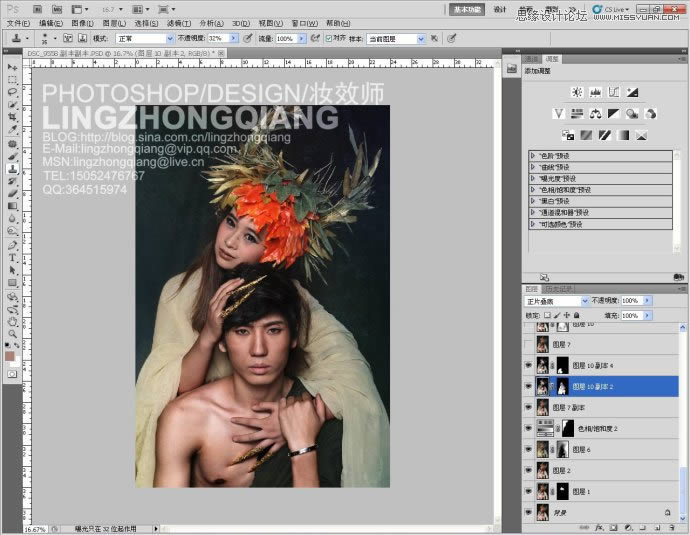Select the Move tool
This screenshot has height=535, width=690.
pos(12,67)
